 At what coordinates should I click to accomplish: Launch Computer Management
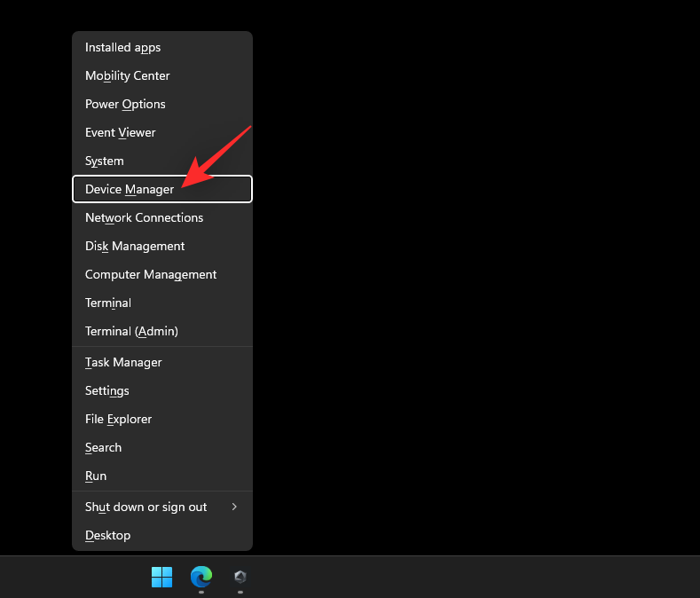151,274
